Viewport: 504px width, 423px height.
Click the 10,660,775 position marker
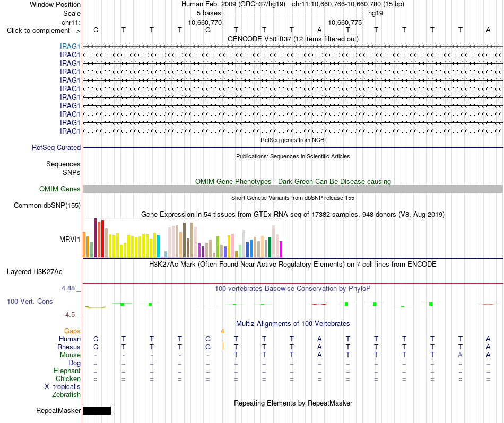pyautogui.click(x=345, y=22)
